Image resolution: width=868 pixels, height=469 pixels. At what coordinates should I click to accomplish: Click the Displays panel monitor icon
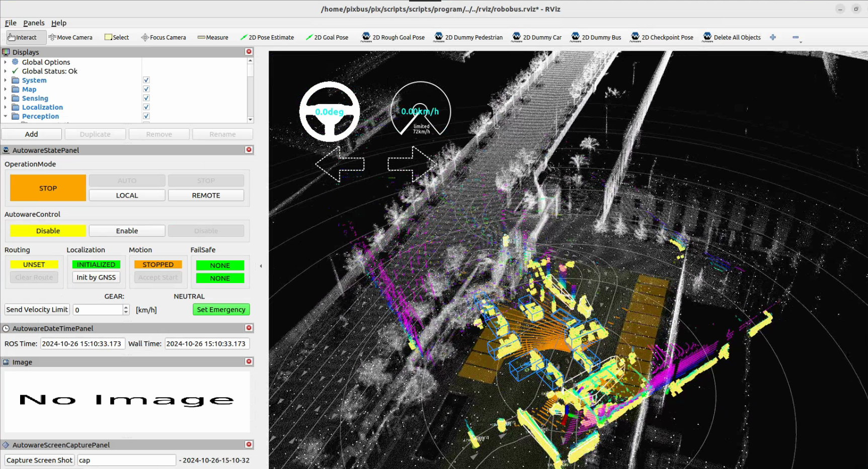(6, 52)
